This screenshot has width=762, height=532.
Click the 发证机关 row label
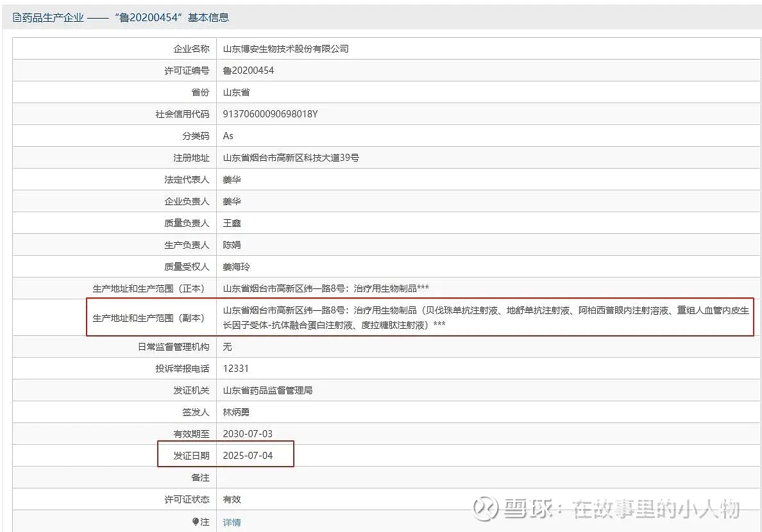pos(192,390)
